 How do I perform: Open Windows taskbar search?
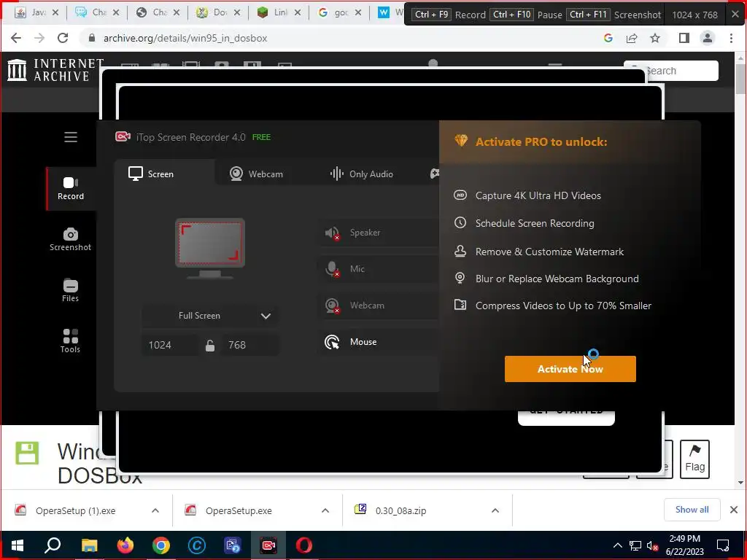click(53, 545)
